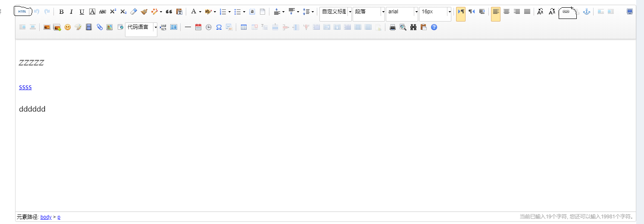This screenshot has width=644, height=224.
Task: Toggle bold formatting
Action: [61, 12]
